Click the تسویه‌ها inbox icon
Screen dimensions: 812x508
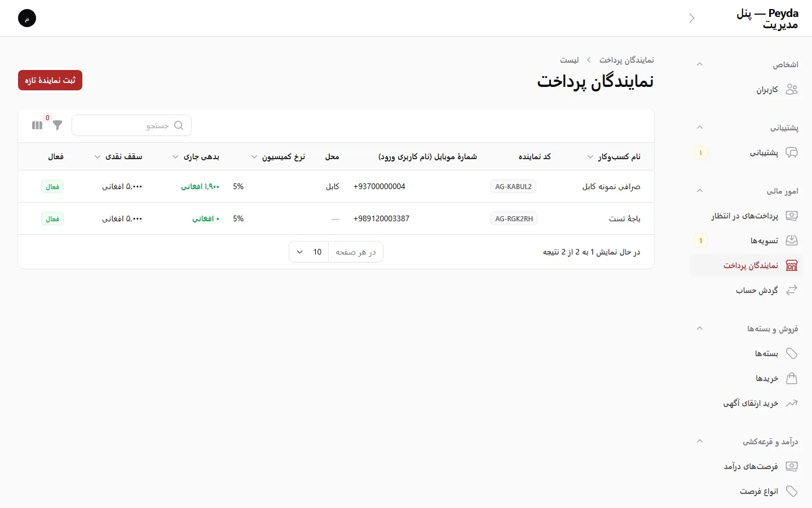[792, 241]
